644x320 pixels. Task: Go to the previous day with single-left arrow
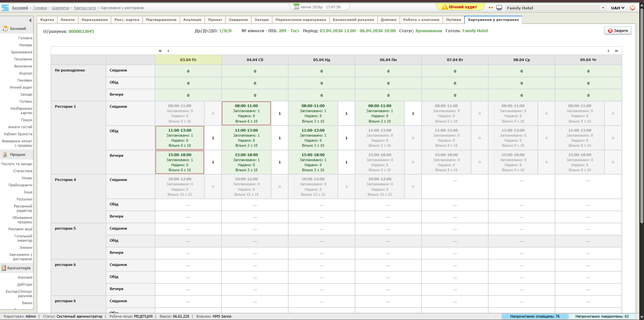(168, 51)
